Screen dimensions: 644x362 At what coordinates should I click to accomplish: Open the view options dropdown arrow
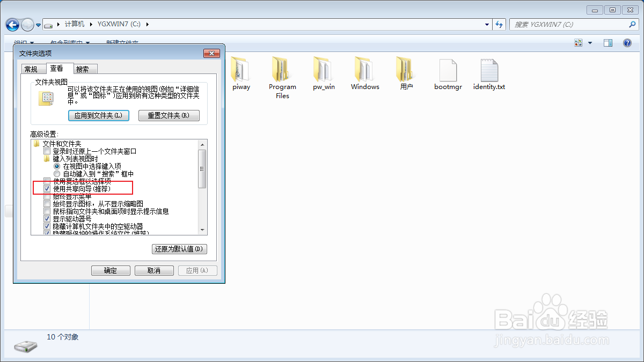590,43
